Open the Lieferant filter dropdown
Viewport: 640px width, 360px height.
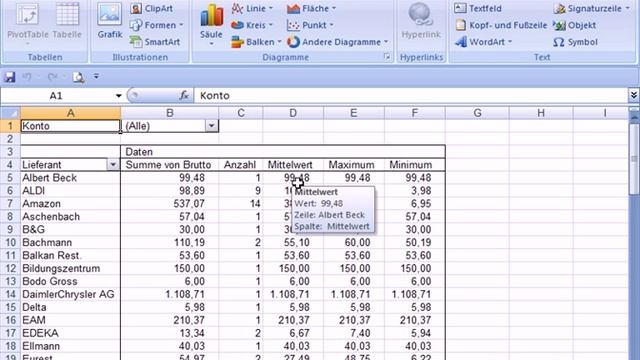click(x=113, y=164)
